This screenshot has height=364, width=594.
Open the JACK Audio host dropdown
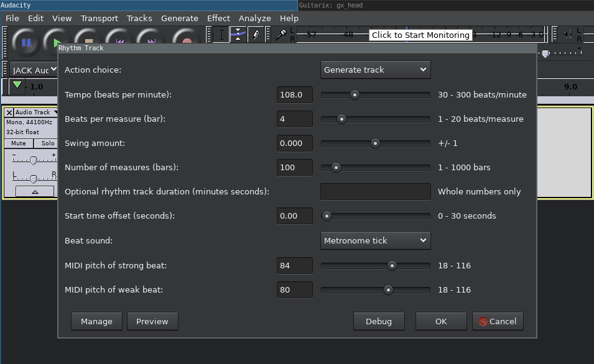[x=34, y=70]
